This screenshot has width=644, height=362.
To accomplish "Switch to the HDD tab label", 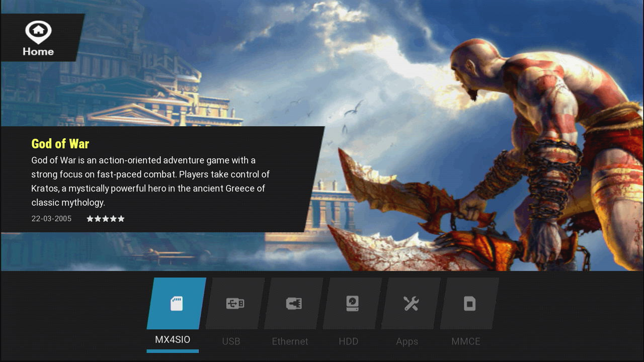I will point(348,341).
